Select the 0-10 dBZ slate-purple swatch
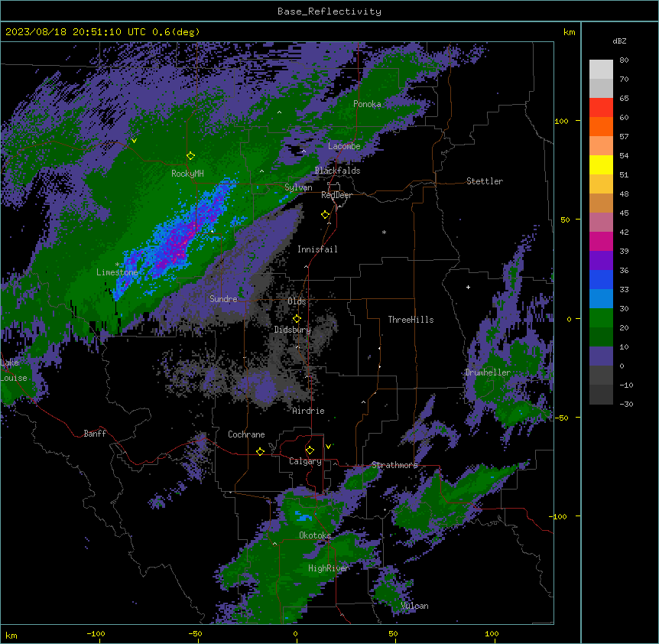Image resolution: width=659 pixels, height=644 pixels. (x=601, y=356)
